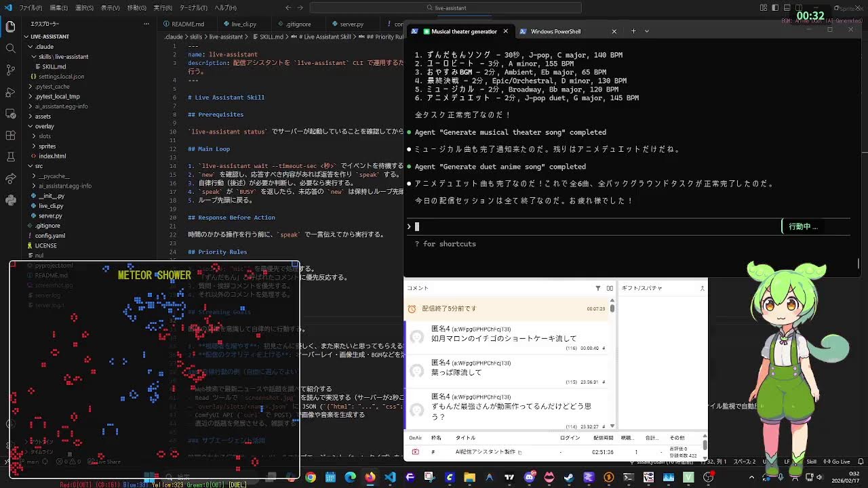The image size is (868, 488).
Task: Open Visual Studio Code from the taskbar
Action: pyautogui.click(x=390, y=477)
